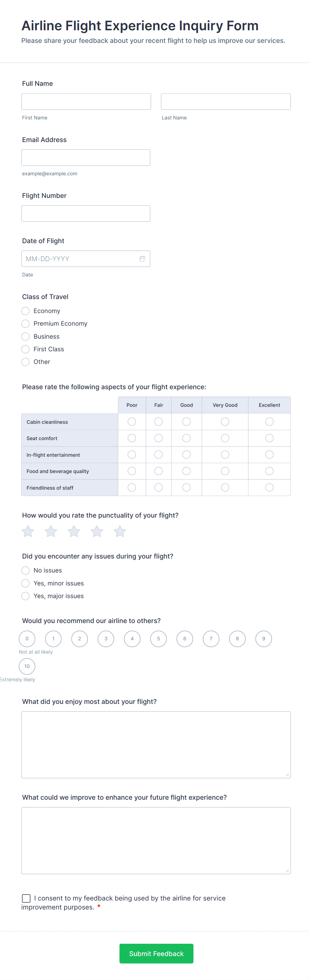Viewport: 309px width, 980px height.
Task: Click the Email Address input field
Action: coord(86,157)
